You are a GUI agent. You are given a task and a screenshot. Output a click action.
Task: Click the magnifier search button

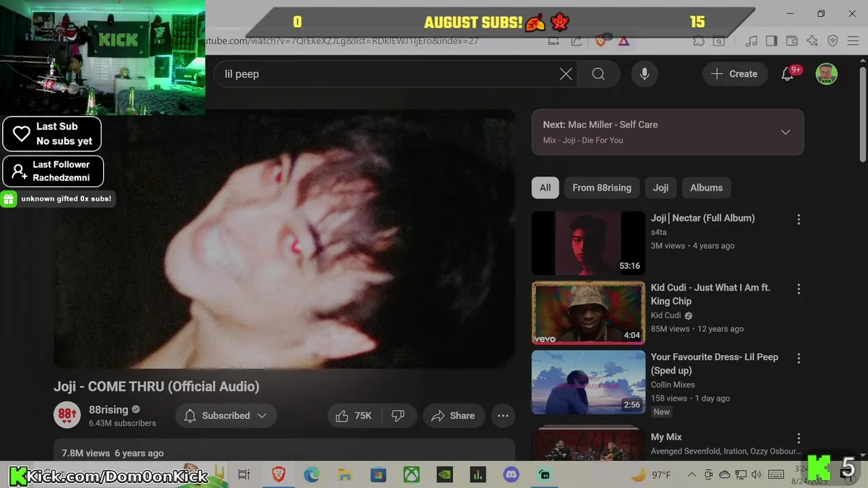point(598,74)
